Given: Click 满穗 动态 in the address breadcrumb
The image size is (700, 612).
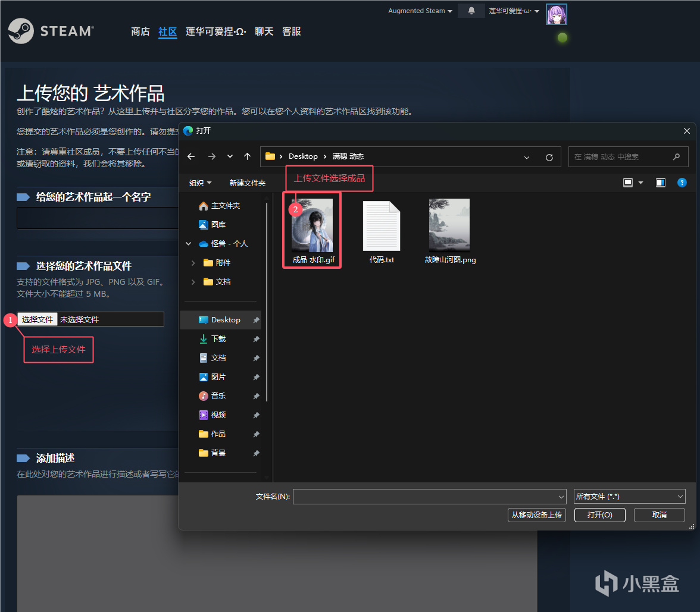Looking at the screenshot, I should point(348,156).
